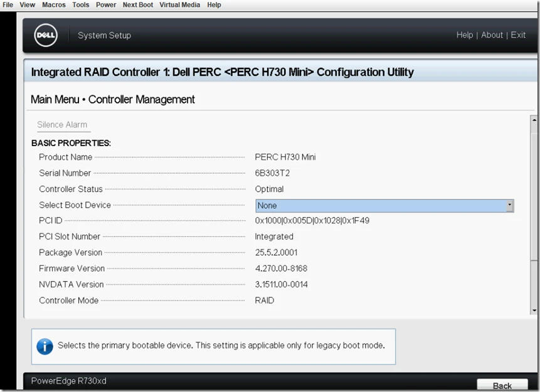Click the About link

[492, 34]
